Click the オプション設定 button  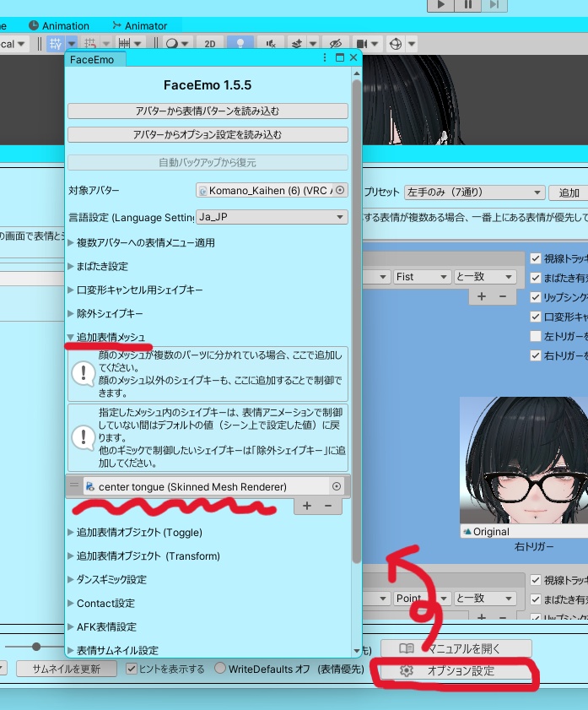tap(456, 671)
